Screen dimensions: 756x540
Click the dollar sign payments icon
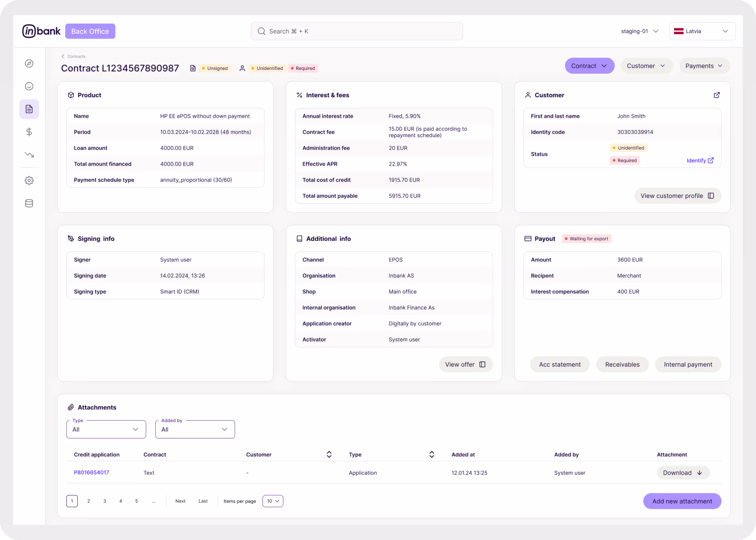(29, 132)
